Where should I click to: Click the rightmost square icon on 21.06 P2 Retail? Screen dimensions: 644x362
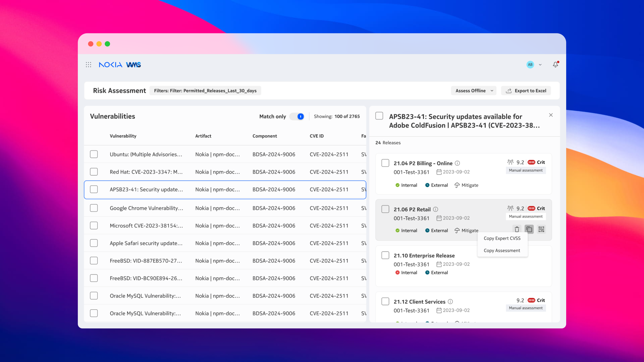pyautogui.click(x=541, y=229)
